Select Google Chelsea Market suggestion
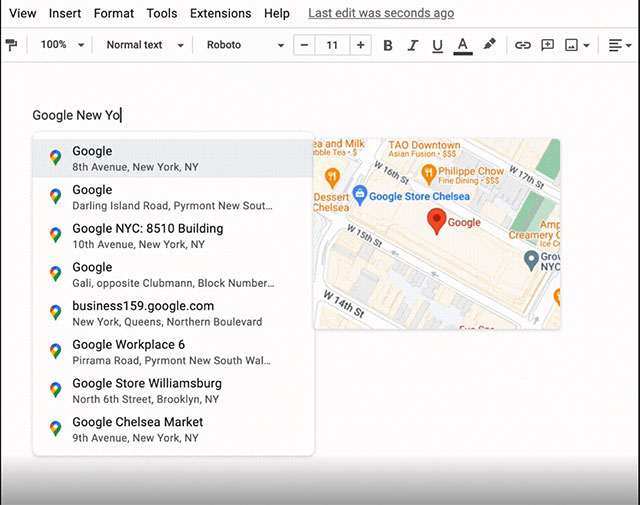The height and width of the screenshot is (505, 640). pos(173,429)
